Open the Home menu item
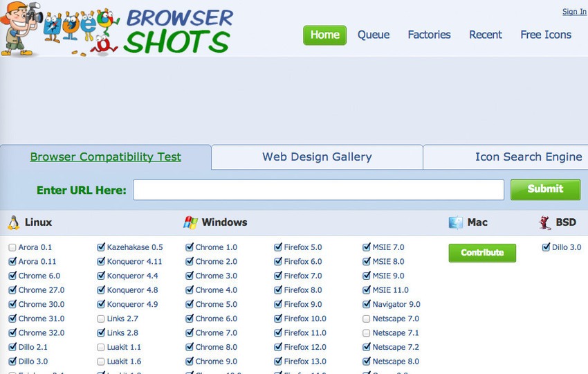This screenshot has height=374, width=588. point(324,35)
